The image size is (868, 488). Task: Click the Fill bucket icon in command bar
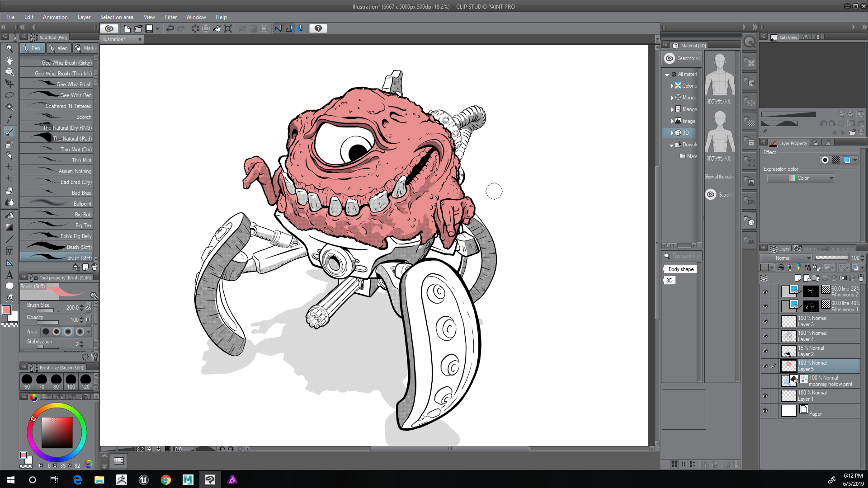coord(217,28)
